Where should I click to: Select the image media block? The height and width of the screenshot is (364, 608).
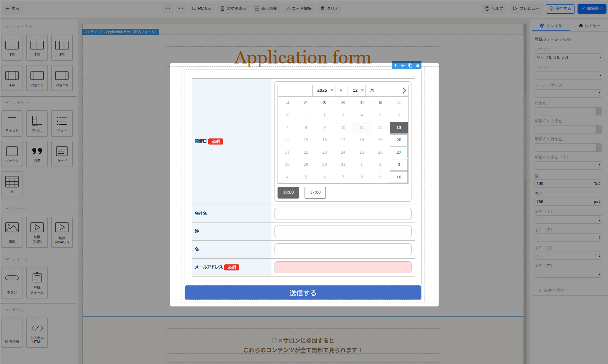12,232
